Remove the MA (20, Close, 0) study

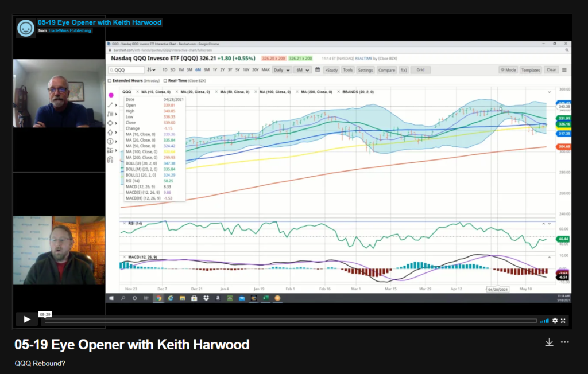click(177, 92)
